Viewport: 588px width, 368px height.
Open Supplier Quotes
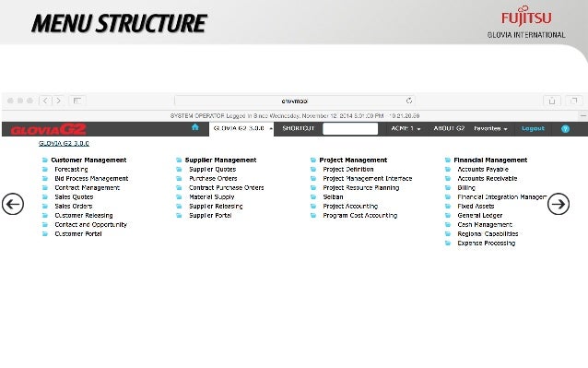click(212, 169)
